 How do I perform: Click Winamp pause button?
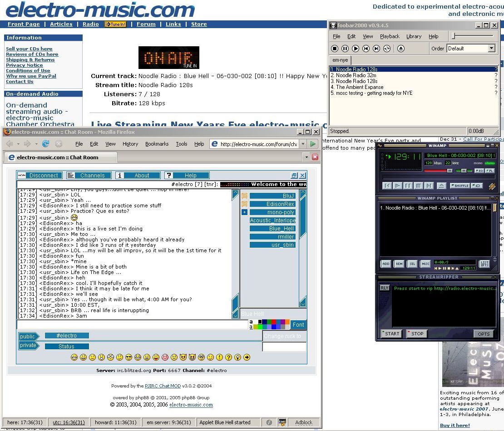(408, 186)
